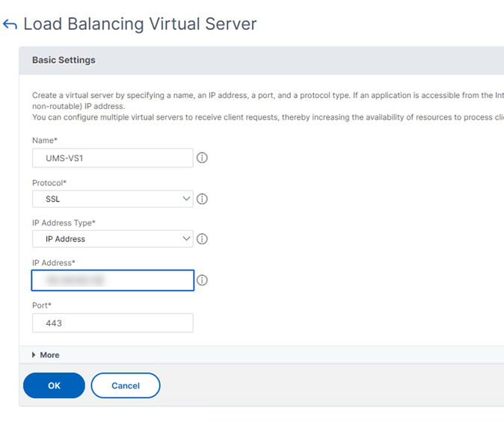Focus the Name field containing UMS-VS1
Image resolution: width=504 pixels, height=428 pixels.
112,158
